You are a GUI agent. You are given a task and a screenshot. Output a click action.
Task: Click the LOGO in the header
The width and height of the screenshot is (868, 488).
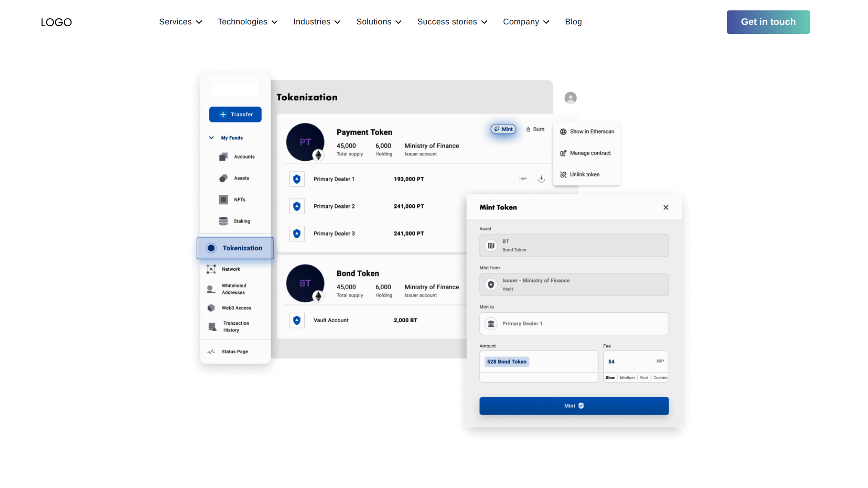click(x=56, y=22)
